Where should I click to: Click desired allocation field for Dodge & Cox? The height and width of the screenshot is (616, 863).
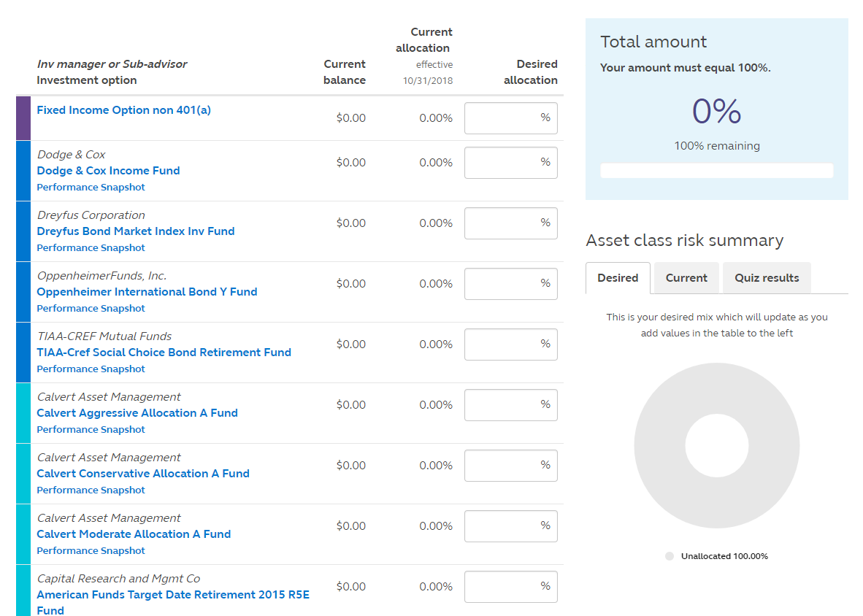511,163
